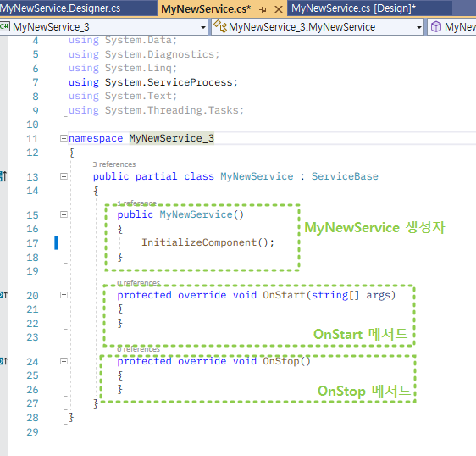Screen dimensions: 476x456
Task: Click the OnStop method name
Action: [281, 361]
